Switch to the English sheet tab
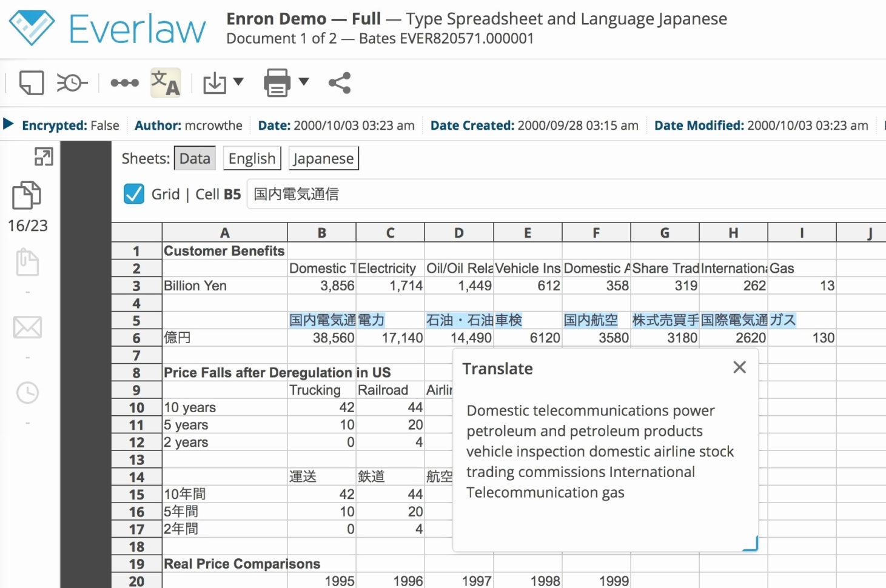886x588 pixels. [x=252, y=158]
